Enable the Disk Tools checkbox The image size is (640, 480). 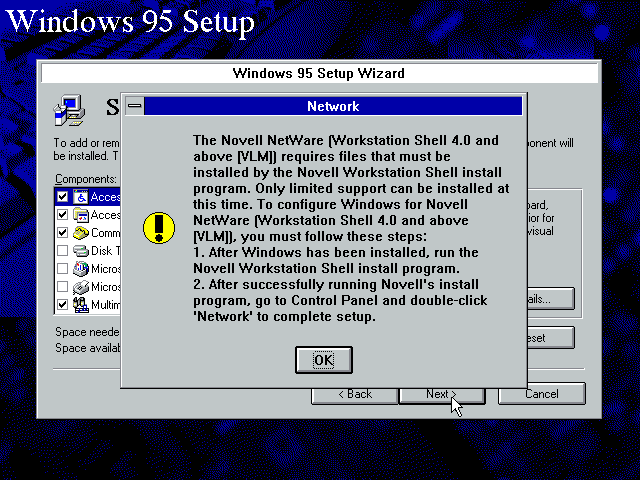62,251
